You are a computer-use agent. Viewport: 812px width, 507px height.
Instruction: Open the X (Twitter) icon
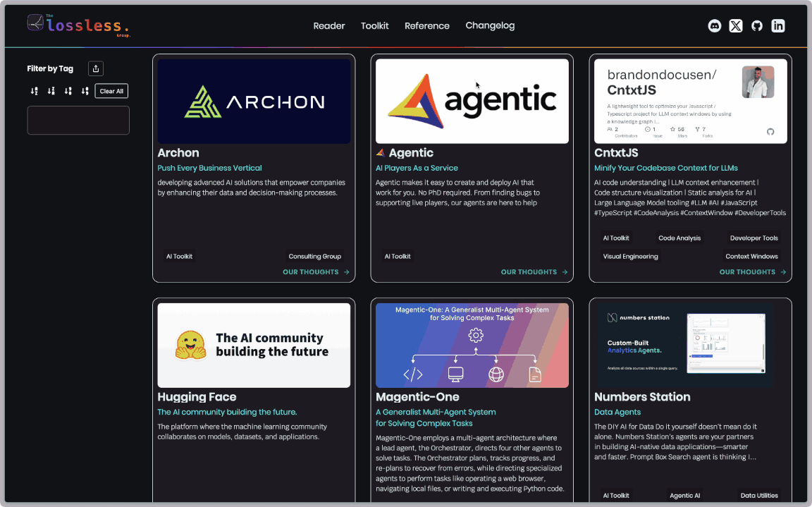tap(735, 26)
